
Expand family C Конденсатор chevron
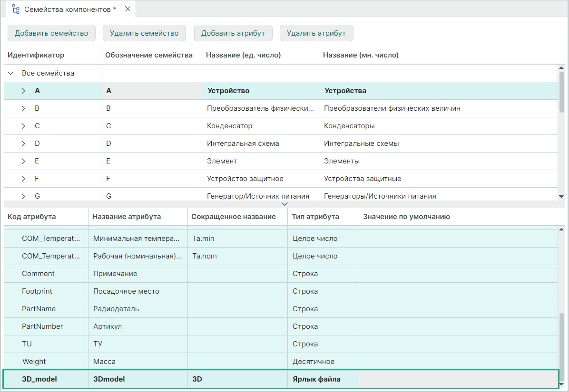click(23, 126)
